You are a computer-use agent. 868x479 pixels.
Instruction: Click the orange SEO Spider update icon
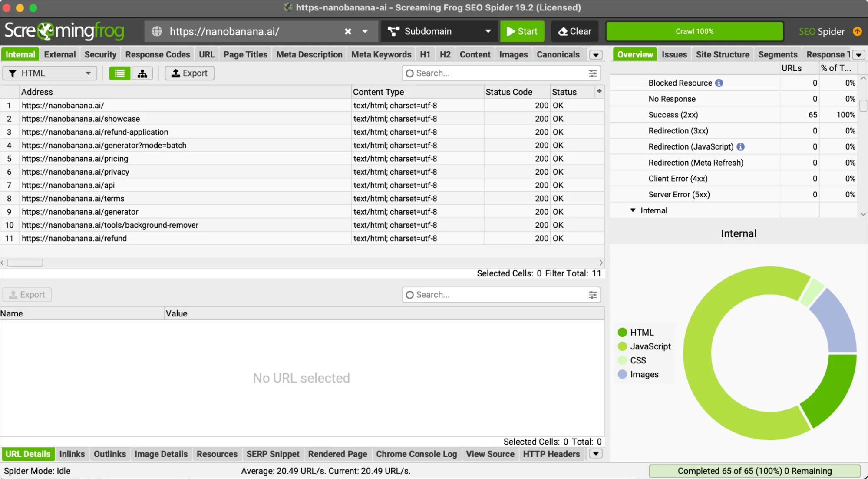click(x=857, y=31)
